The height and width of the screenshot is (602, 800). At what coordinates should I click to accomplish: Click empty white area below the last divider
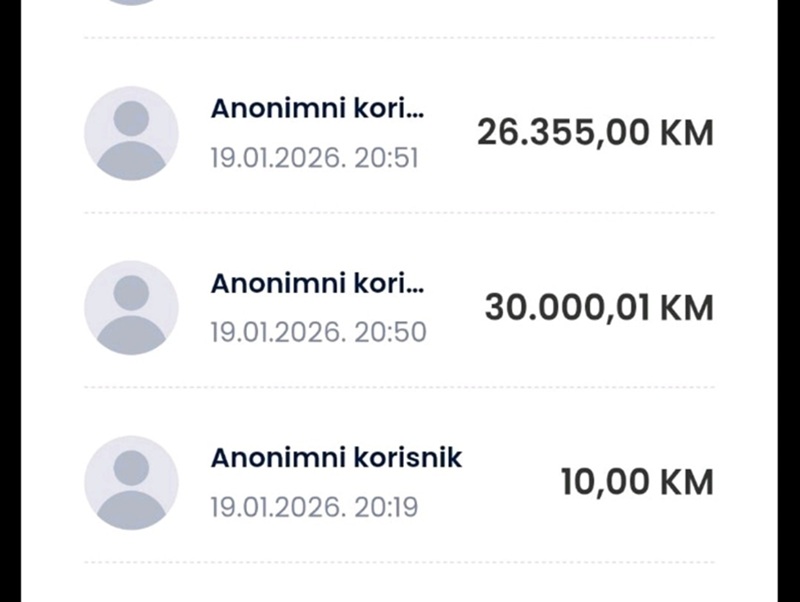(x=399, y=584)
